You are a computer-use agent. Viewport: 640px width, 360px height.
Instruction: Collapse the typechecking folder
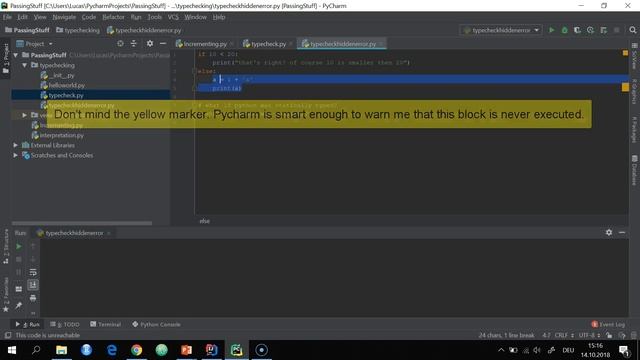(x=24, y=65)
